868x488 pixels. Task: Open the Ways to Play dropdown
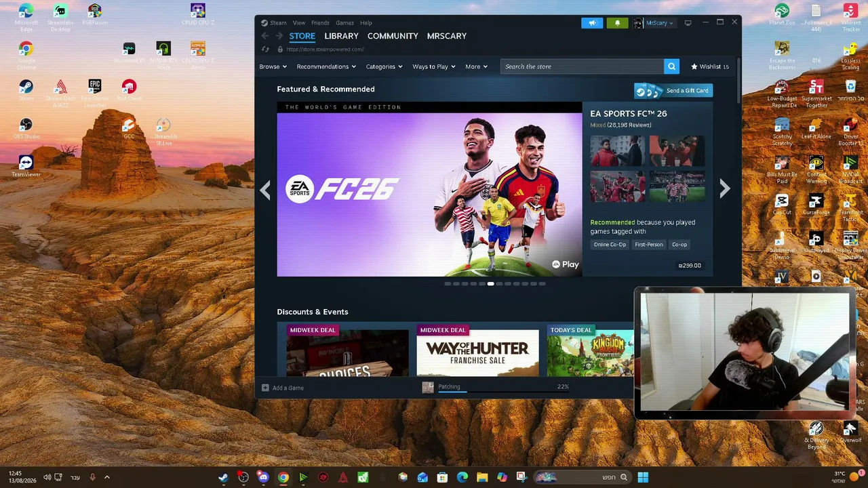pyautogui.click(x=434, y=66)
